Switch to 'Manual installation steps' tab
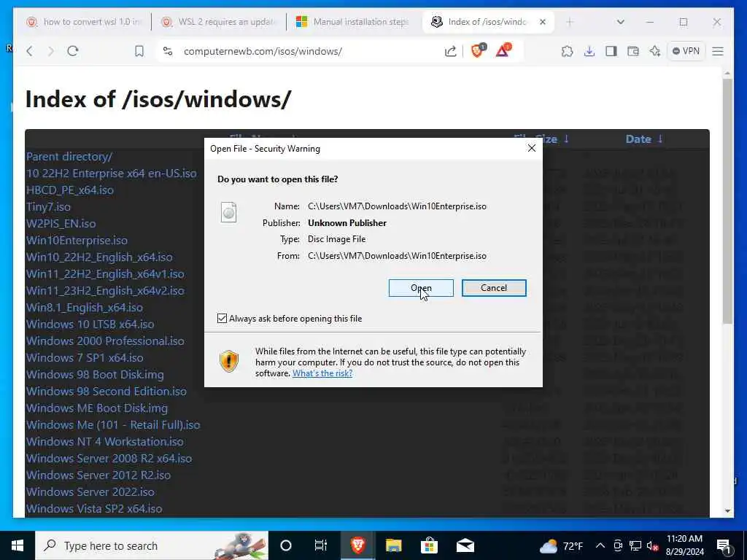747x560 pixels. 354,22
